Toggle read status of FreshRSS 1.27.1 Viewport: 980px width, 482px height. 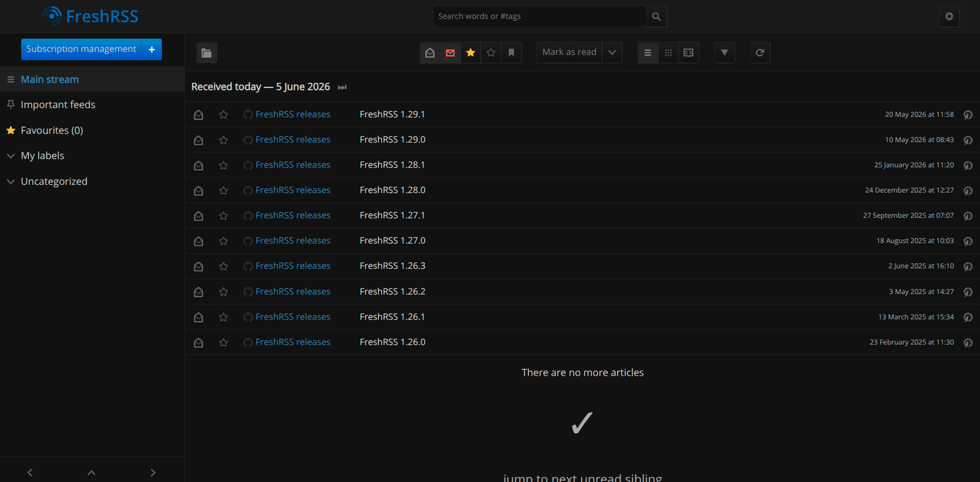point(198,216)
